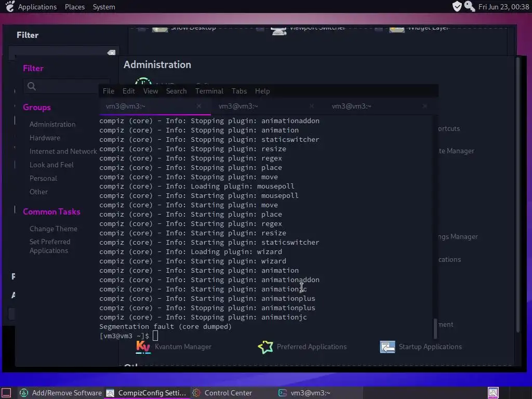Screen dimensions: 532x399
Task: Click the show desktop button in the bottom panel
Action: tap(6, 393)
